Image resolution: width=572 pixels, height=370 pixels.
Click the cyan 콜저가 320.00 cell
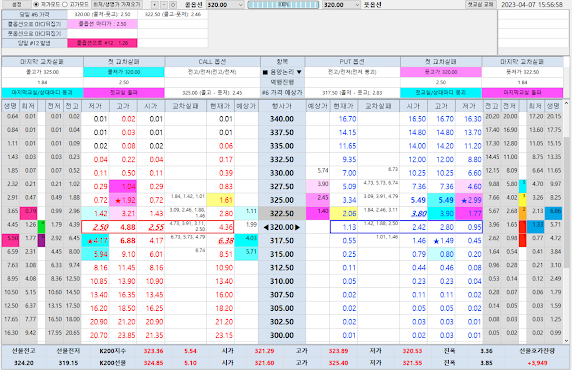pos(124,72)
